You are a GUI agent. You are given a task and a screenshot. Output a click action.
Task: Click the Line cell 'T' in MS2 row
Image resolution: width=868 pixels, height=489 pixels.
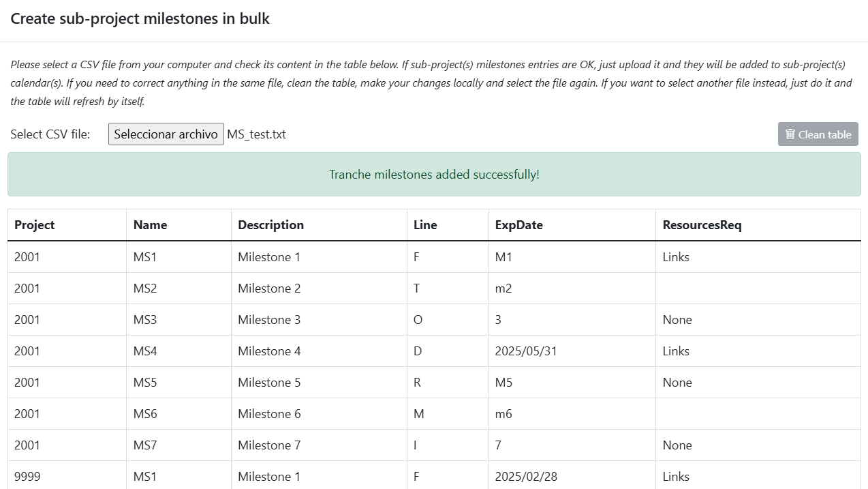click(448, 288)
